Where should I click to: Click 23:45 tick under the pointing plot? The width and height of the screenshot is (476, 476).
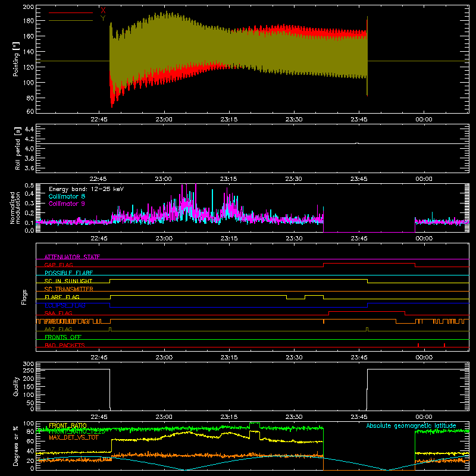[x=359, y=120]
